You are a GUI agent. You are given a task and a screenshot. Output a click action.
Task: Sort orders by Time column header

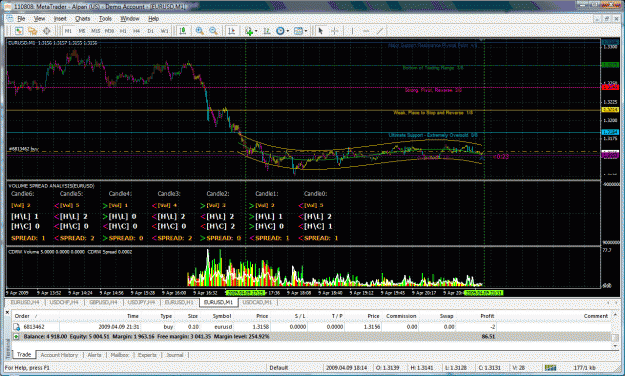coord(133,316)
